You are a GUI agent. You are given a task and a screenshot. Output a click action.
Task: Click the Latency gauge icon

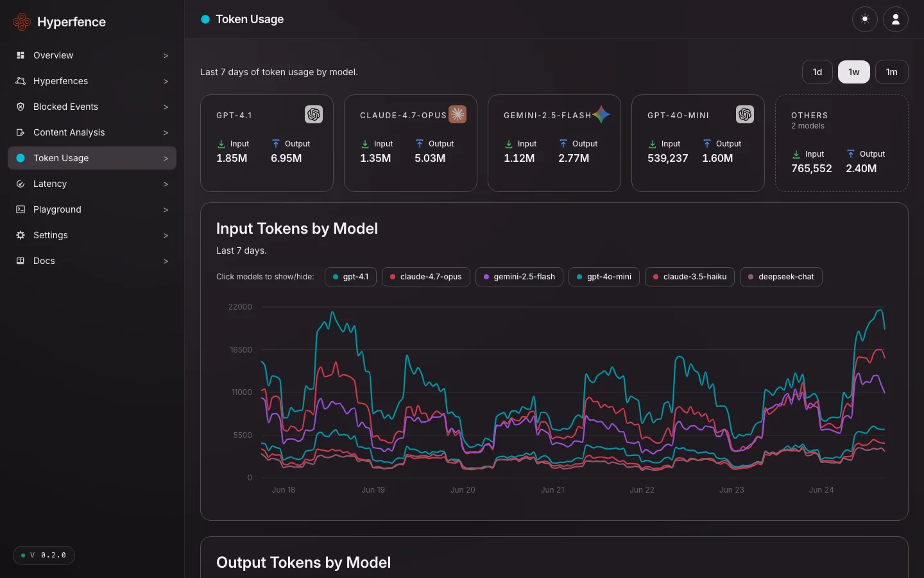tap(21, 184)
